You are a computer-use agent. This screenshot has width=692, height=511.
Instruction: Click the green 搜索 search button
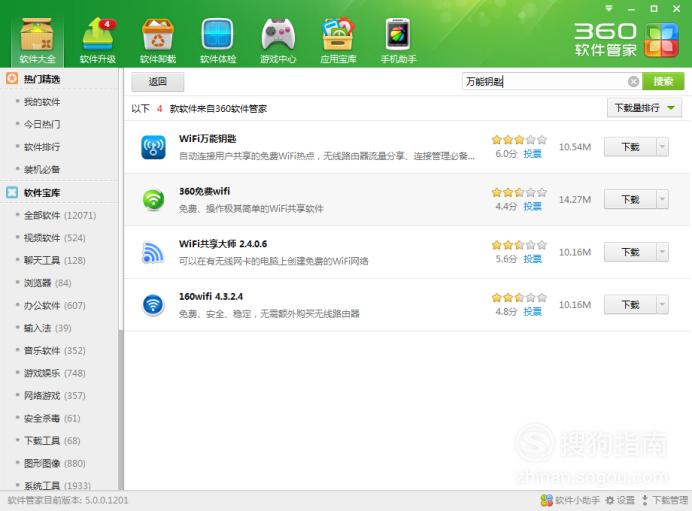point(663,82)
